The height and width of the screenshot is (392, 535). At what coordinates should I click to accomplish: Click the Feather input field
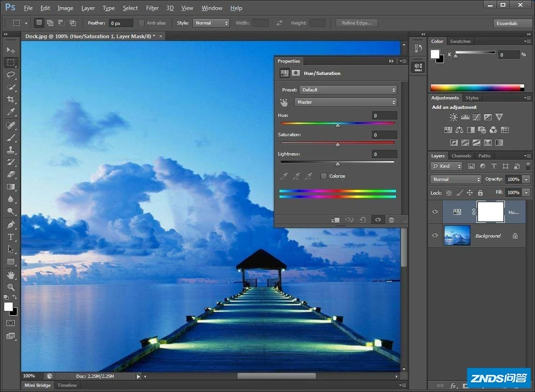pos(121,23)
